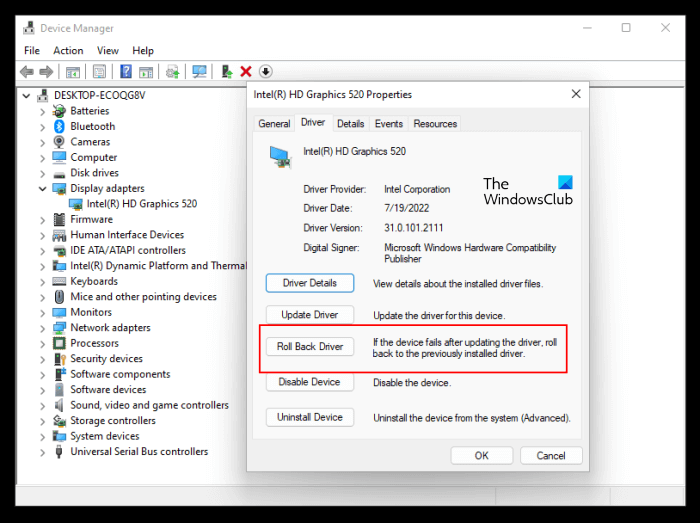Expand the Software components node

[42, 374]
